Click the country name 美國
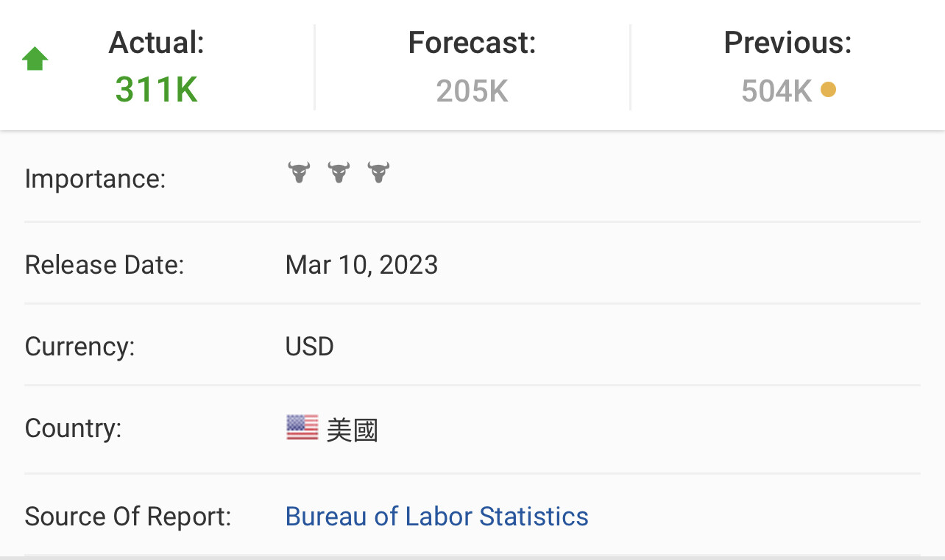 pyautogui.click(x=352, y=430)
